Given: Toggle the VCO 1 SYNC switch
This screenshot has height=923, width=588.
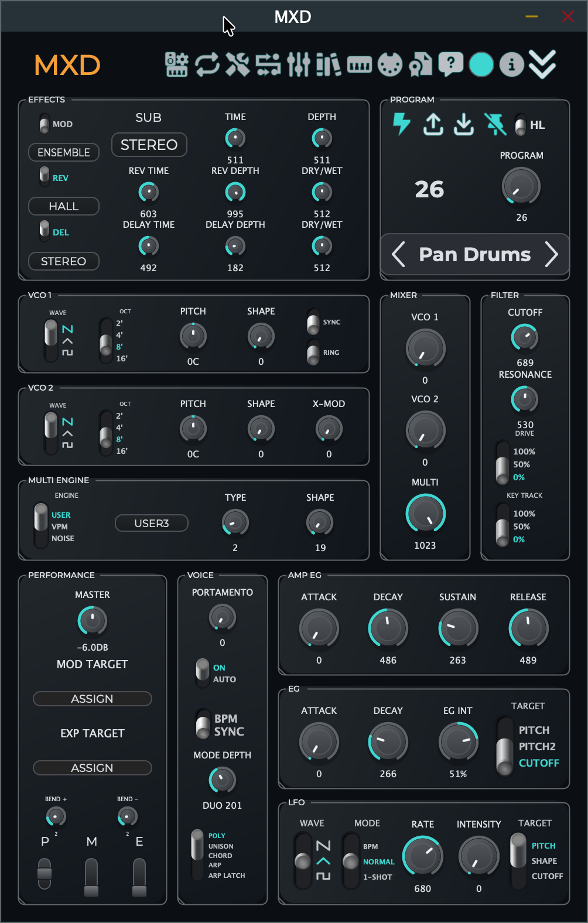Looking at the screenshot, I should coord(314,322).
